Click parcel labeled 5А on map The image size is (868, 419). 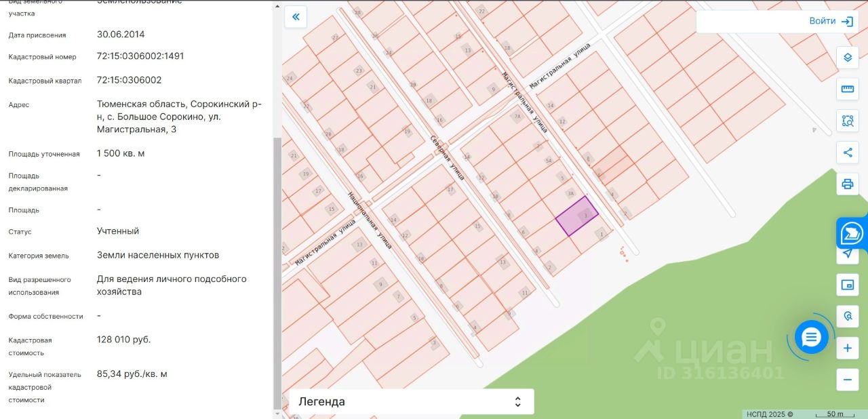pos(549,161)
